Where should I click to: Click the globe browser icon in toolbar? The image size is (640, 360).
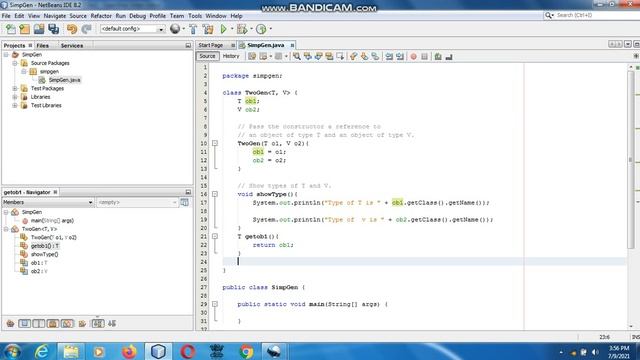pos(175,29)
